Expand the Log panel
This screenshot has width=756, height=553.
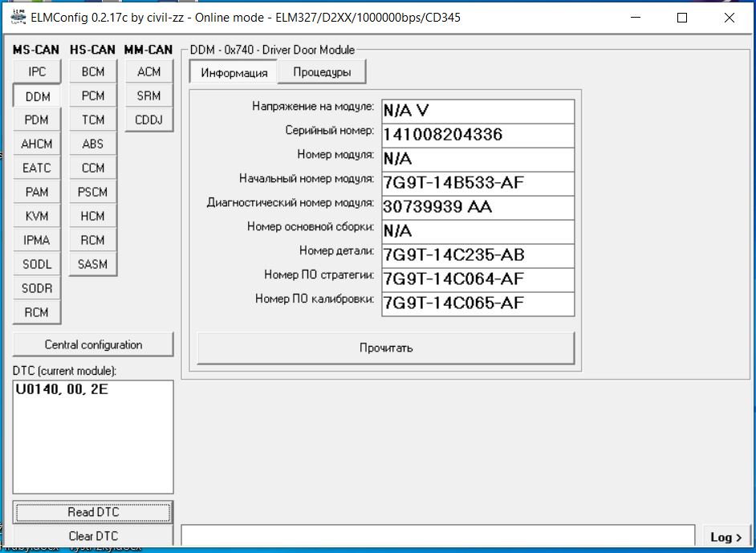[726, 537]
